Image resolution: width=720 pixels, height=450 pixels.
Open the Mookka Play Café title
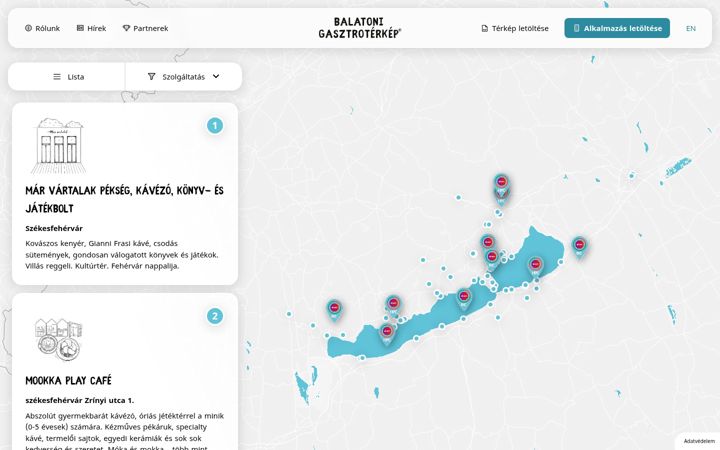tap(68, 380)
